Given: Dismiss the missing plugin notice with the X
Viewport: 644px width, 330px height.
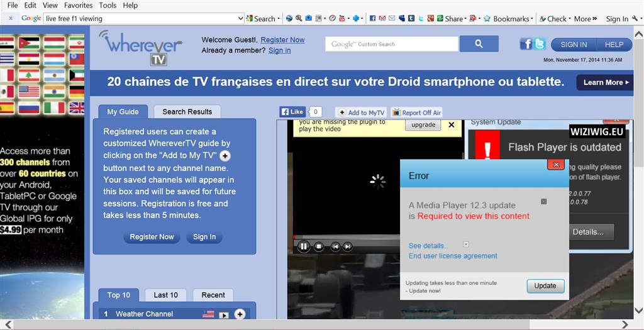Looking at the screenshot, I should pyautogui.click(x=452, y=125).
